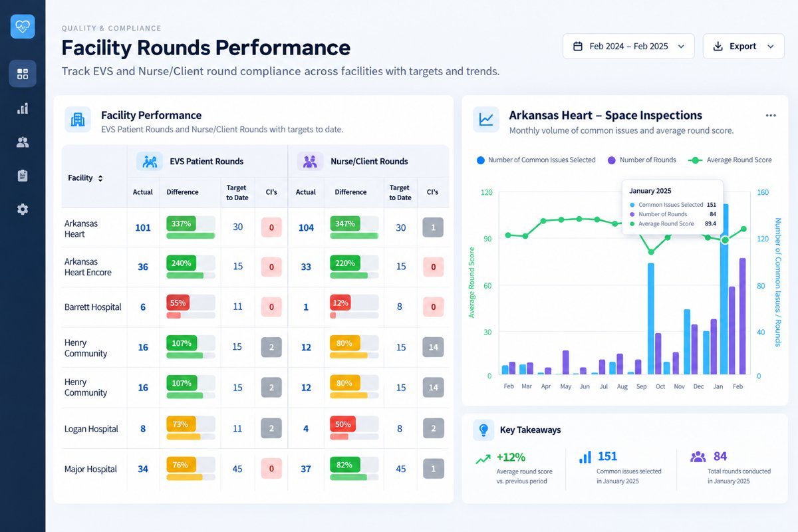Click Logan Hospital EVS CI's badge 2
Image resolution: width=798 pixels, height=532 pixels.
(271, 429)
